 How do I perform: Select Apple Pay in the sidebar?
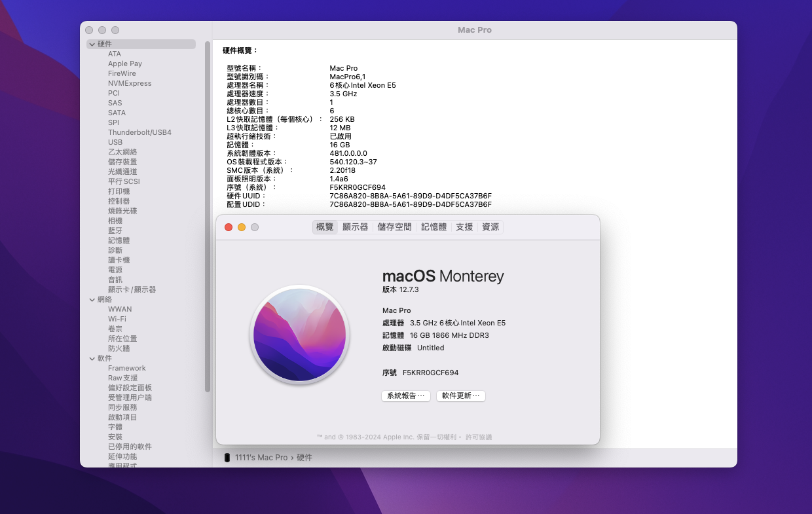[125, 64]
